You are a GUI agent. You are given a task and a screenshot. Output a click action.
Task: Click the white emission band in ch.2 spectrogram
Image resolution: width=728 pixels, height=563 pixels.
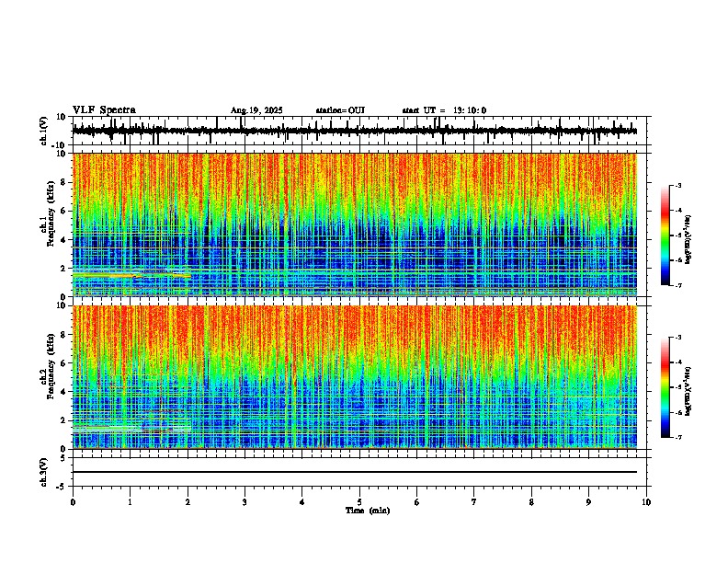click(x=131, y=430)
